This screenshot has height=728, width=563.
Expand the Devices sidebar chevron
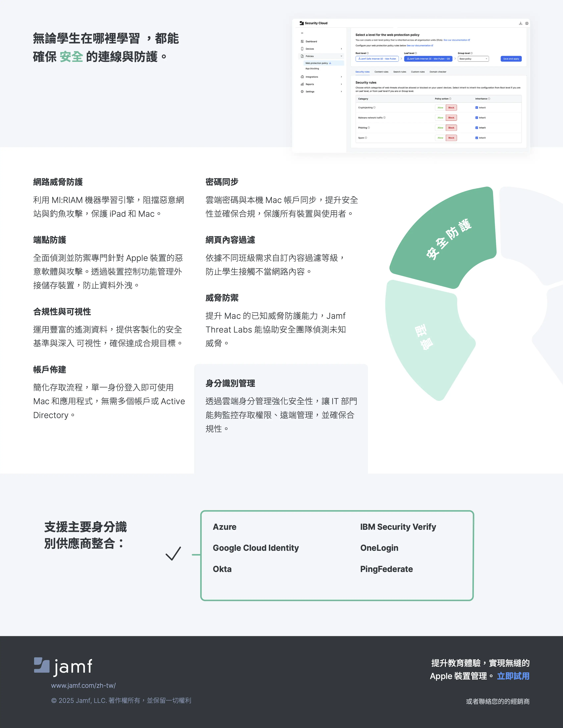coord(341,49)
